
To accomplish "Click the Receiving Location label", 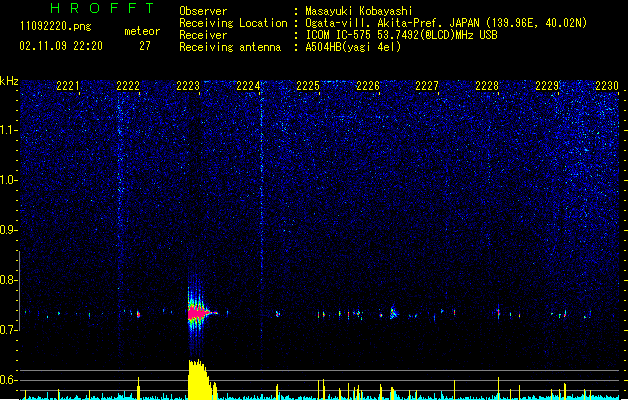I will 233,23.
